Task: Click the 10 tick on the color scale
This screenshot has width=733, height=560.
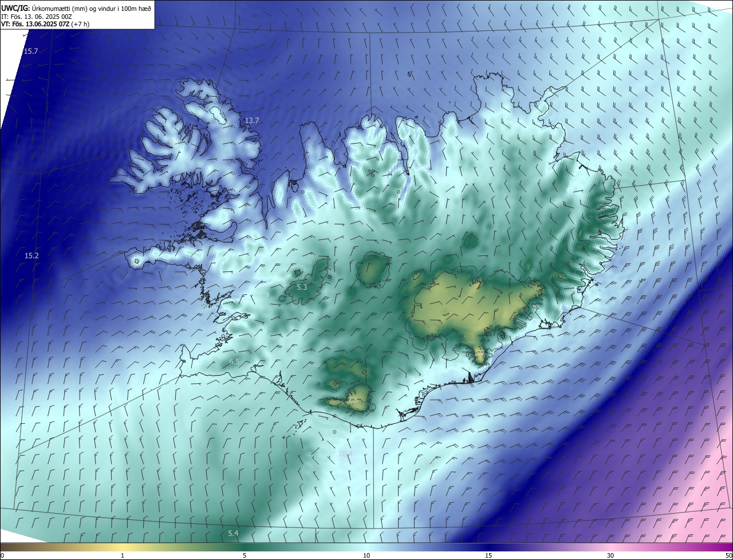Action: pyautogui.click(x=366, y=555)
